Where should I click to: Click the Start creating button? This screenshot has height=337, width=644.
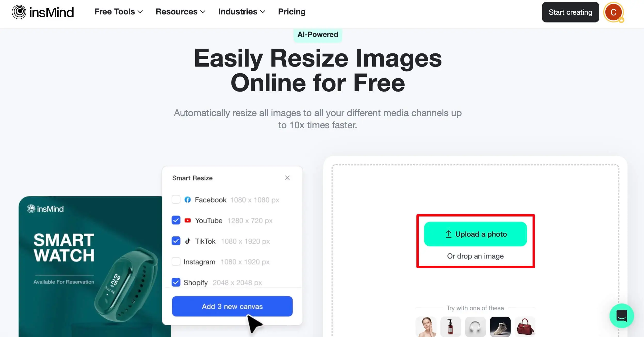click(570, 12)
